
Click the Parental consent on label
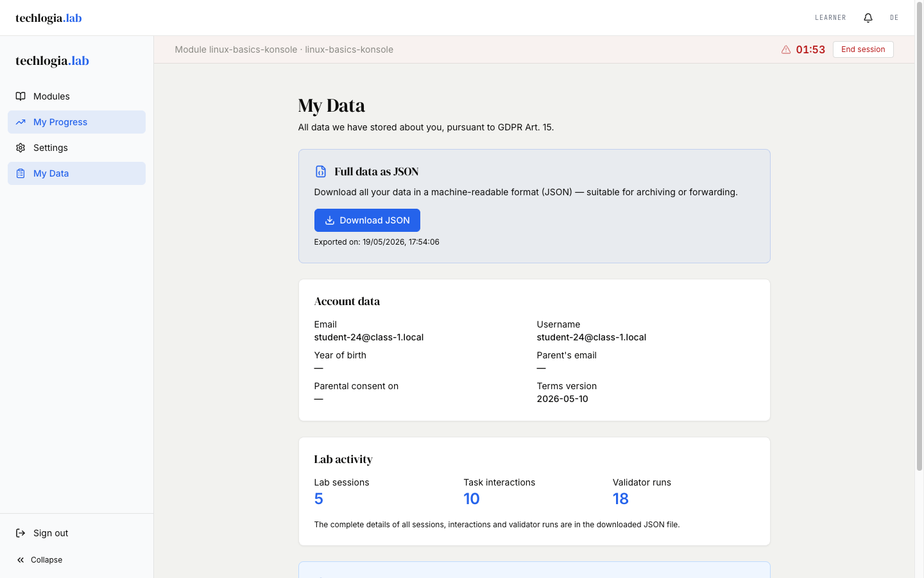(356, 386)
